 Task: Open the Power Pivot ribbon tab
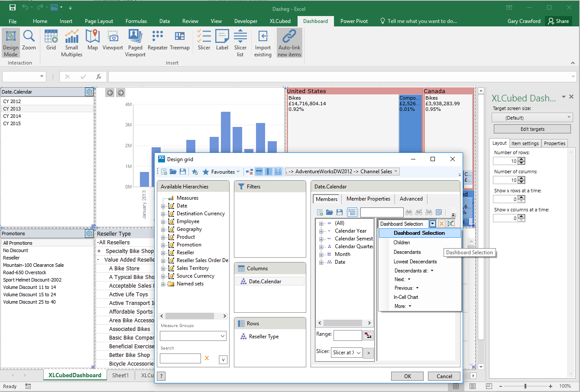354,21
